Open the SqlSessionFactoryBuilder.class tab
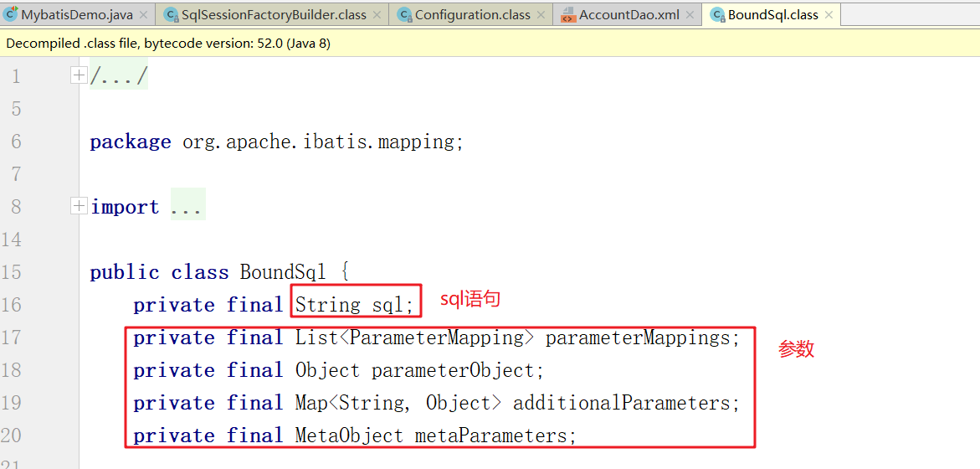The width and height of the screenshot is (980, 469). coord(271,14)
